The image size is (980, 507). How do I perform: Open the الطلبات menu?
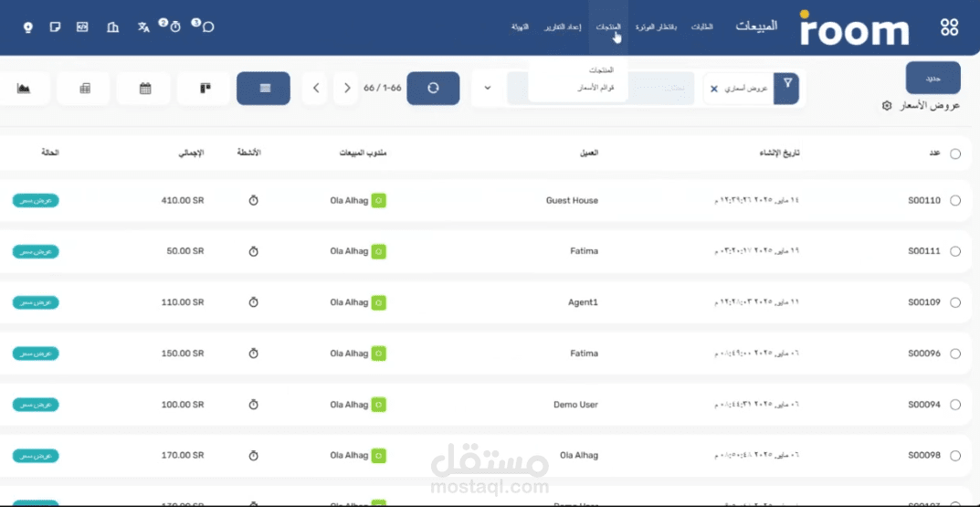click(701, 26)
